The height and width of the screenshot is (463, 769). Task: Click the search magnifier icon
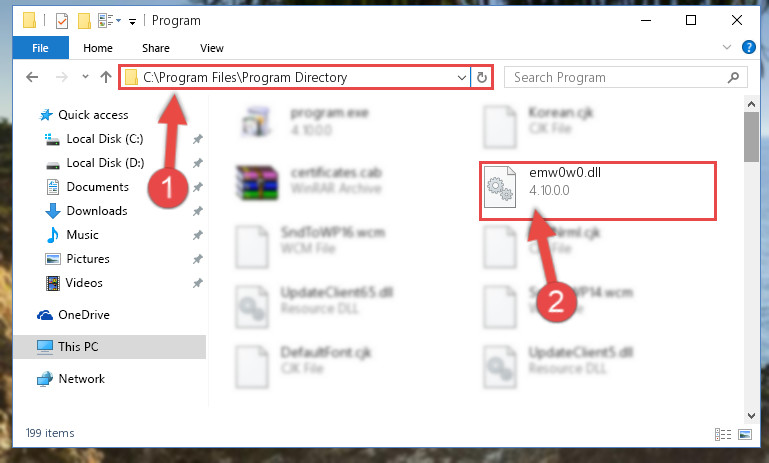[x=733, y=77]
